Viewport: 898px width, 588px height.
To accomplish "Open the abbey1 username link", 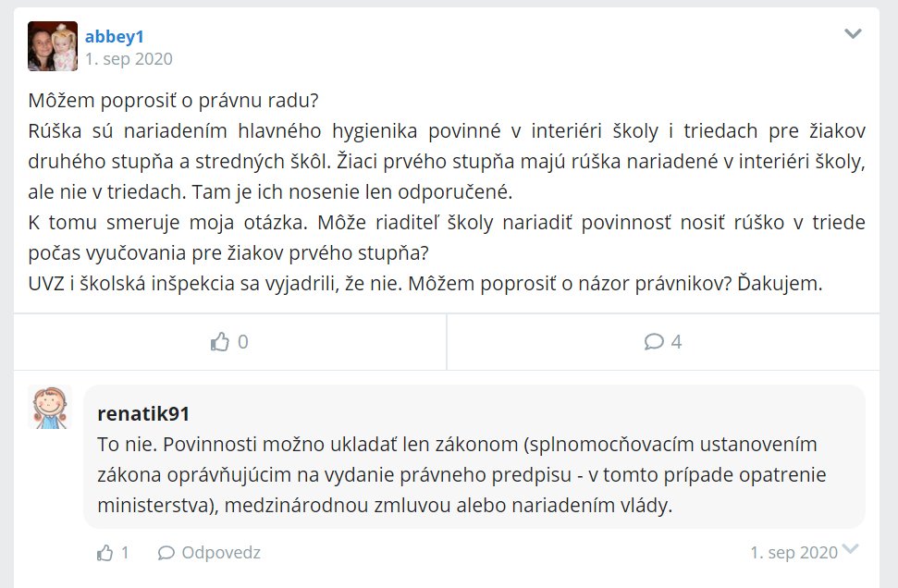I will pos(115,37).
